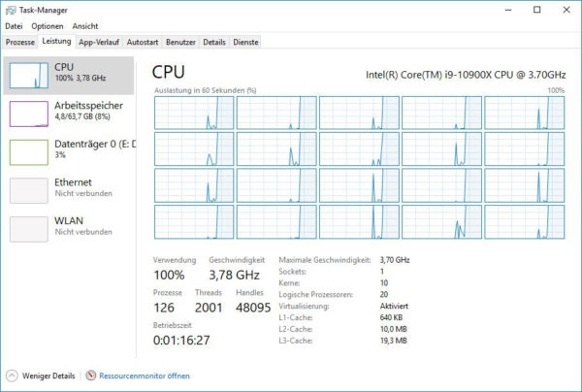
Task: Open the Optionen menu
Action: [47, 26]
